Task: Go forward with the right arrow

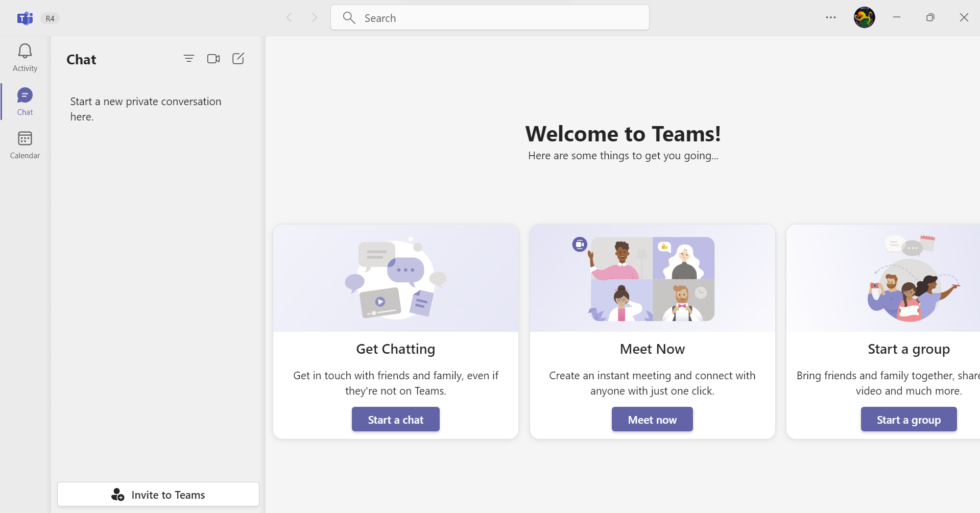Action: [x=315, y=18]
